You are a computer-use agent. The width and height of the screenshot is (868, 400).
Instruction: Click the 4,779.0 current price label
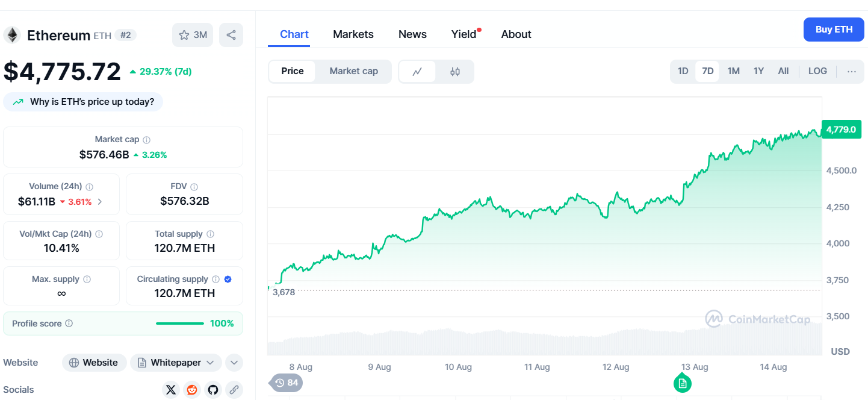tap(841, 130)
